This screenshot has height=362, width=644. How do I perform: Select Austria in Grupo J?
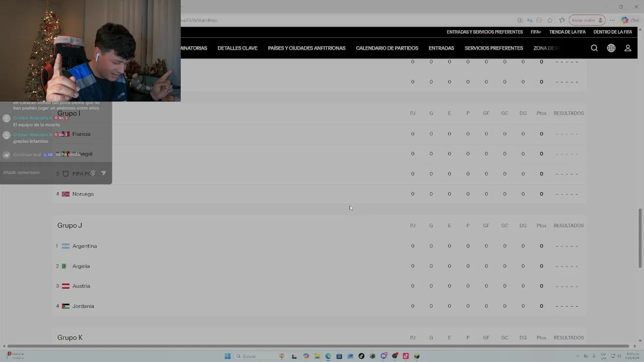(x=81, y=286)
